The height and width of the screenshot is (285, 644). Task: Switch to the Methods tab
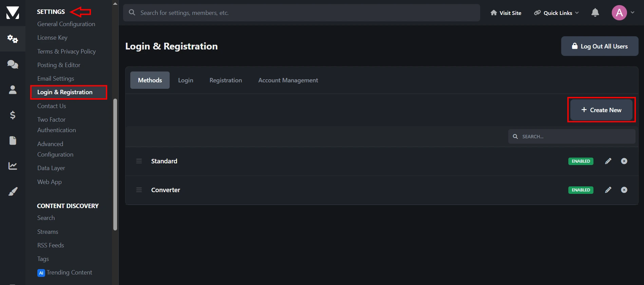(x=150, y=80)
